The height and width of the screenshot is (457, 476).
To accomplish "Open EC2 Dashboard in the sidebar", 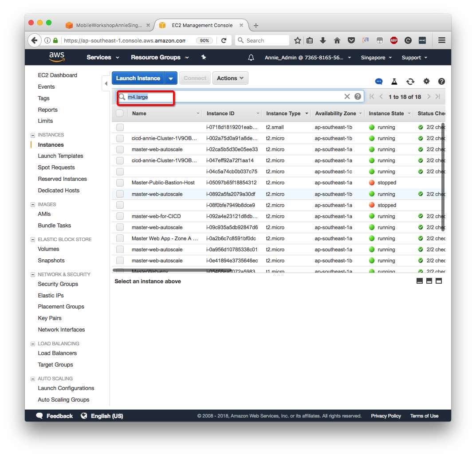I will click(x=57, y=75).
